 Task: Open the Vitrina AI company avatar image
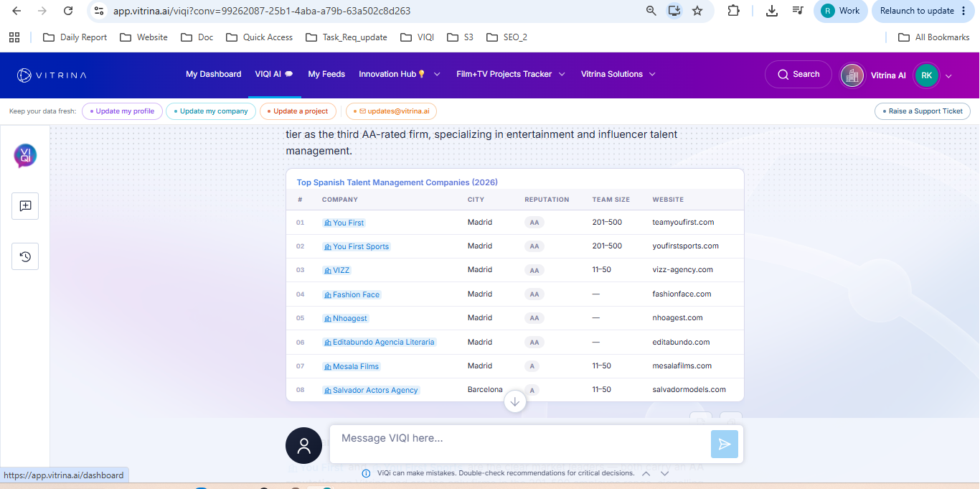click(852, 75)
